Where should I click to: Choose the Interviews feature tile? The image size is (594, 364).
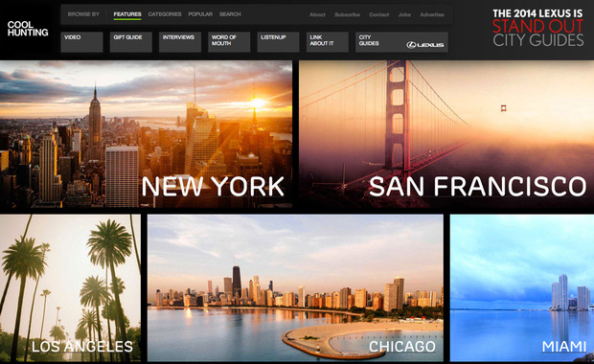pyautogui.click(x=180, y=42)
